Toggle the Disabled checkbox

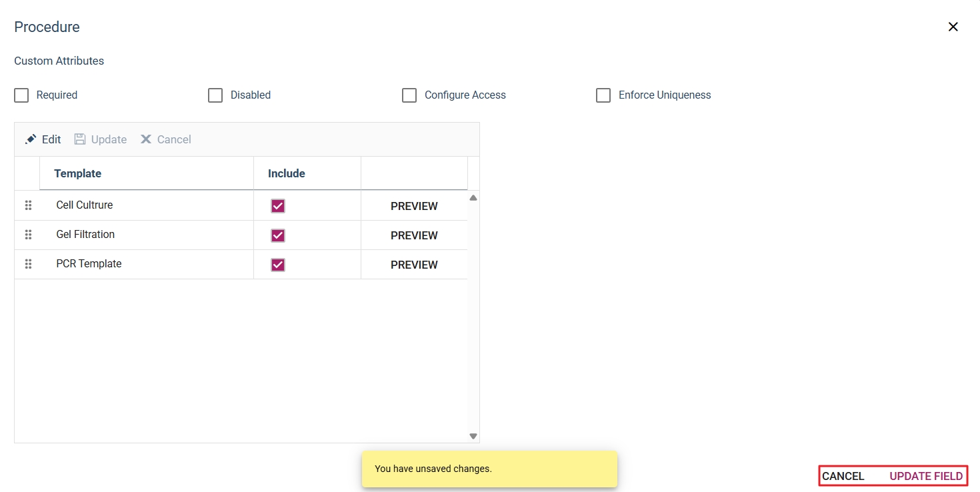click(x=215, y=95)
